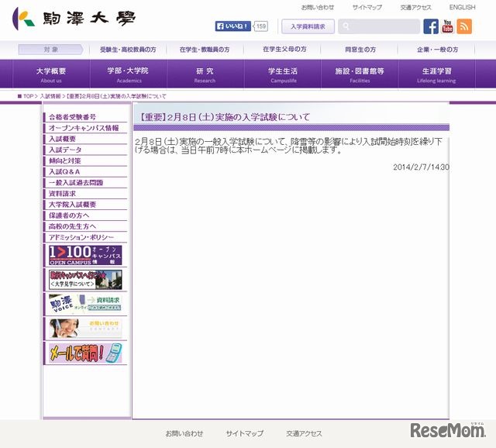
Task: Open the orange RSS feed icon
Action: (x=464, y=26)
